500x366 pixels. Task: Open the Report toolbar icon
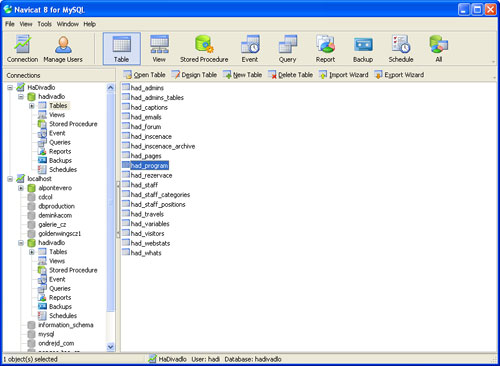click(325, 49)
